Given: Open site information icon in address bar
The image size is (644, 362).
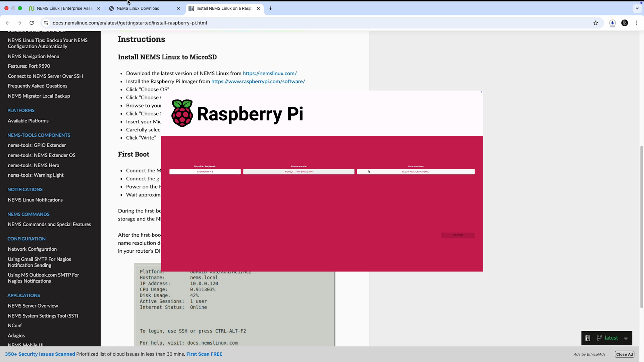Looking at the screenshot, I should click(x=46, y=23).
